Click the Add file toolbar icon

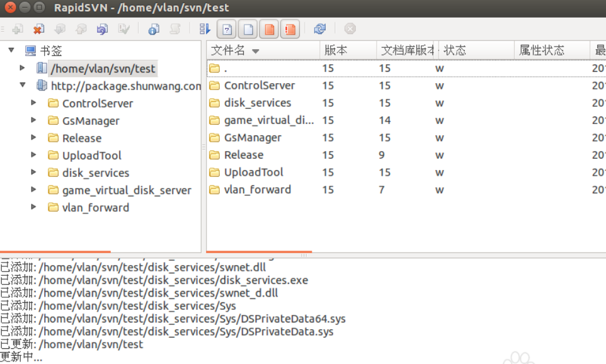point(18,29)
